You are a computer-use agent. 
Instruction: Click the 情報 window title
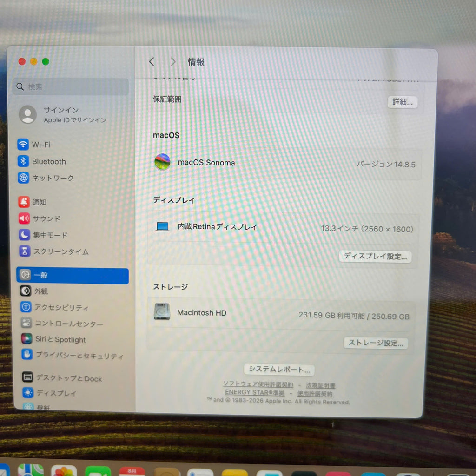[196, 62]
